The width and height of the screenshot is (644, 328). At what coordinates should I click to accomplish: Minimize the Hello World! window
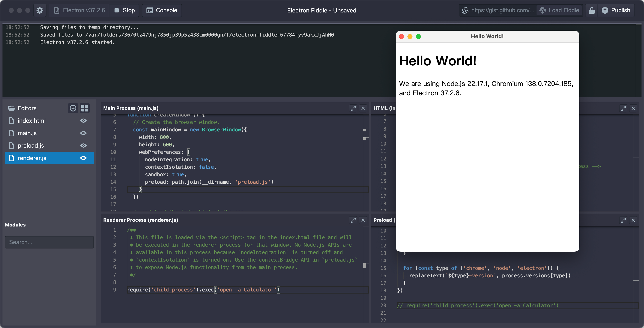(x=410, y=37)
